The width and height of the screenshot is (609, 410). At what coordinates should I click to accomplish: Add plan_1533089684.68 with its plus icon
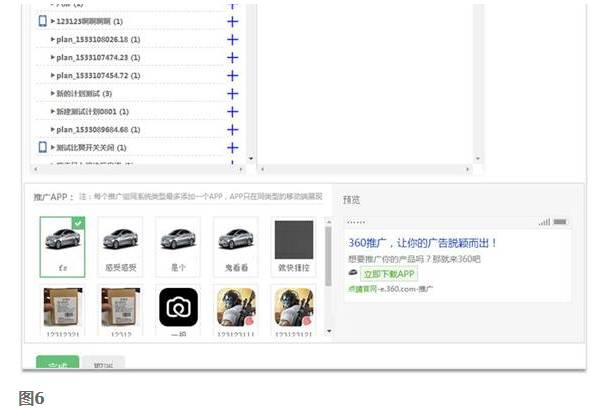pyautogui.click(x=232, y=129)
